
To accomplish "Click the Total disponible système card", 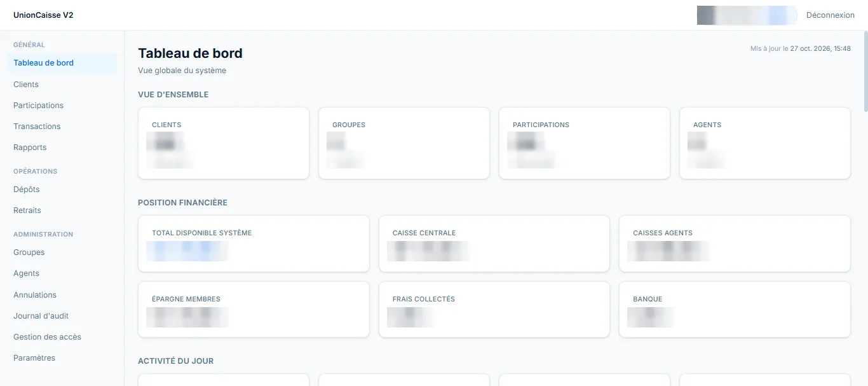I will [x=254, y=244].
